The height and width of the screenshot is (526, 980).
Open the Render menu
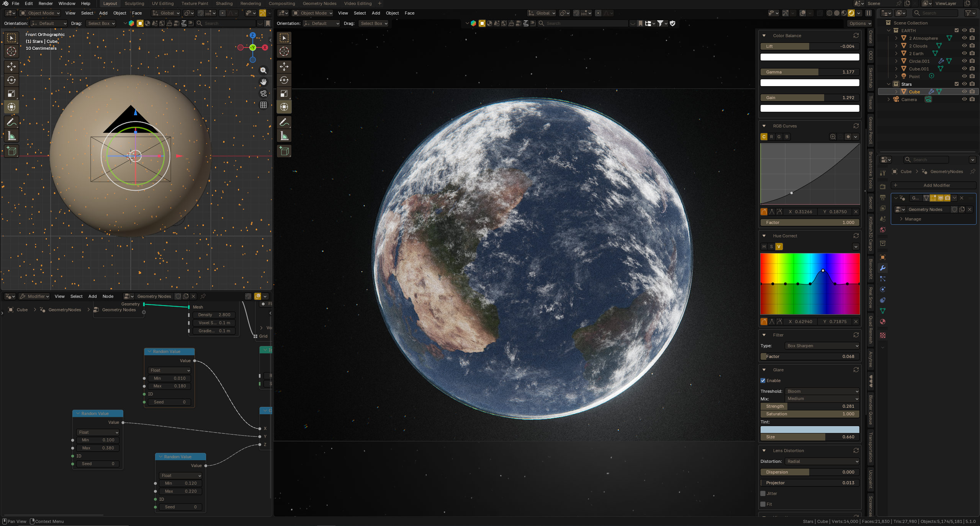pyautogui.click(x=46, y=3)
